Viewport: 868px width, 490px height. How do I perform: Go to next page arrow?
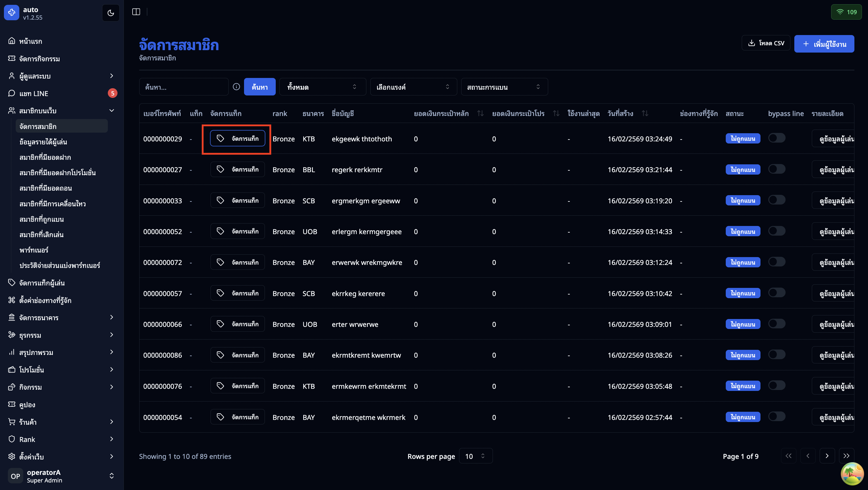click(827, 456)
